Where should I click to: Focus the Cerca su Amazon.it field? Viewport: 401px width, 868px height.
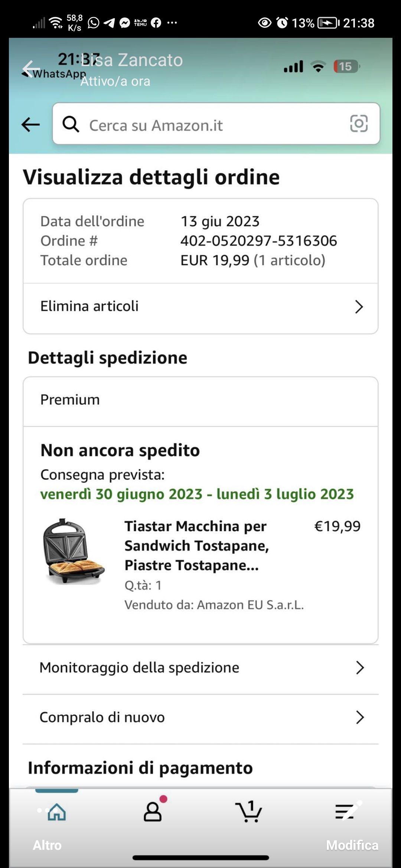(208, 125)
